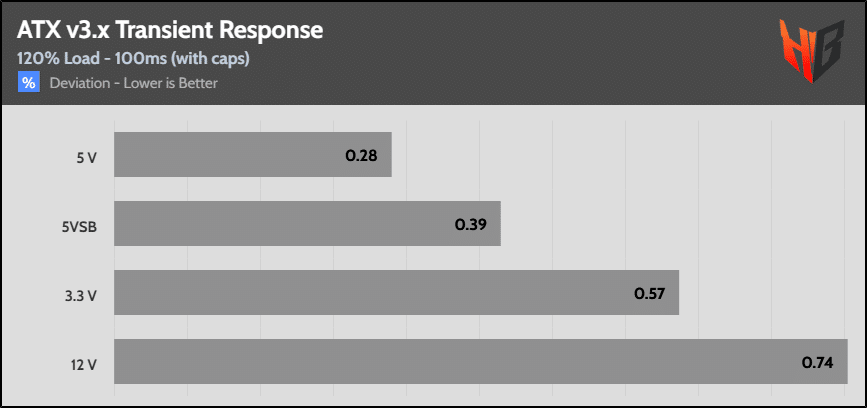Select the 5VSB bar

coord(307,223)
